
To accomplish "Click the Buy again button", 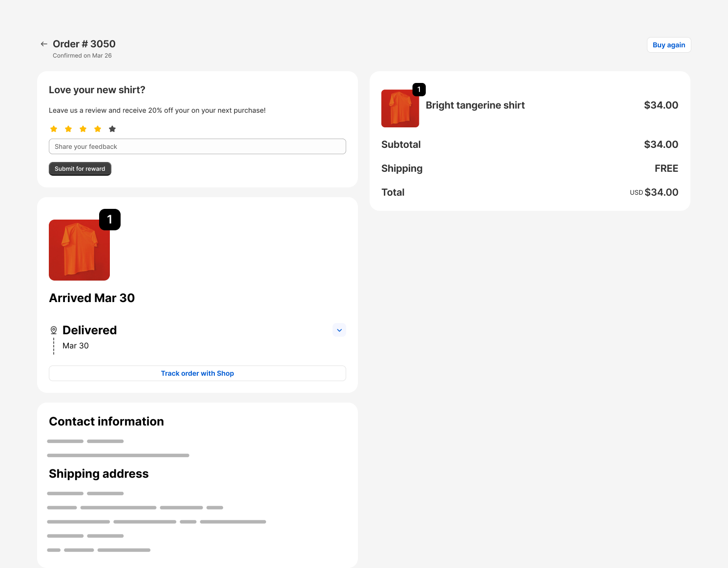I will point(669,45).
